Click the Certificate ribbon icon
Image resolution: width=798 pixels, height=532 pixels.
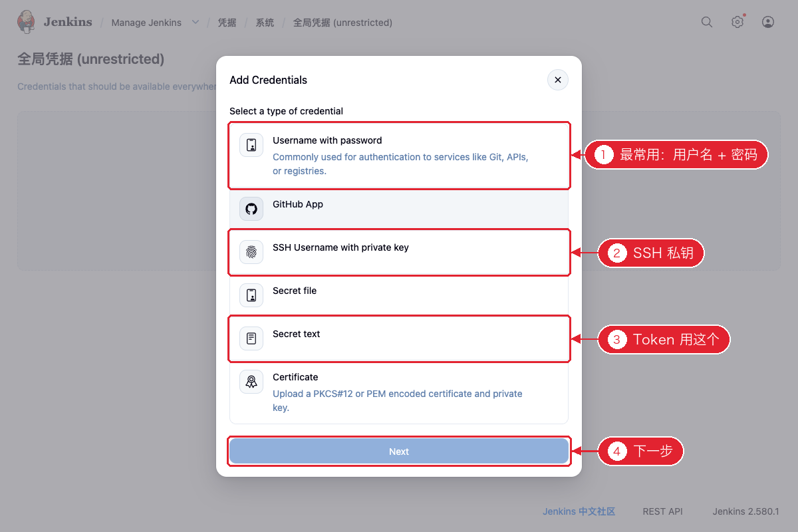tap(251, 382)
